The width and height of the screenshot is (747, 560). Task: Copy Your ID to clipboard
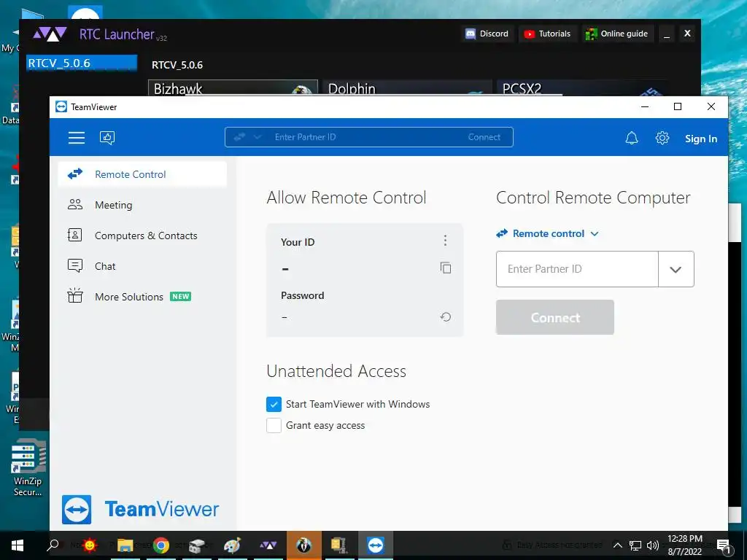[x=446, y=268]
